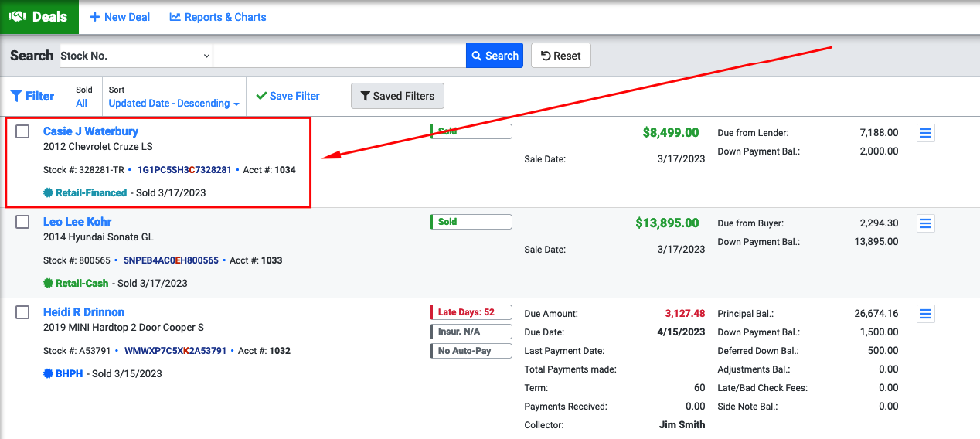
Task: Click the funnel icon next to Filter
Action: (16, 97)
